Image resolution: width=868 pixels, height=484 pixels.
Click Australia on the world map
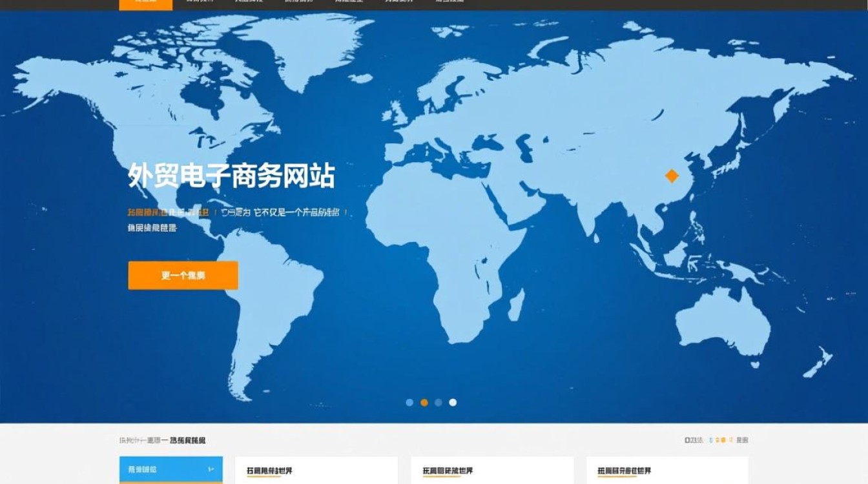pos(723,323)
